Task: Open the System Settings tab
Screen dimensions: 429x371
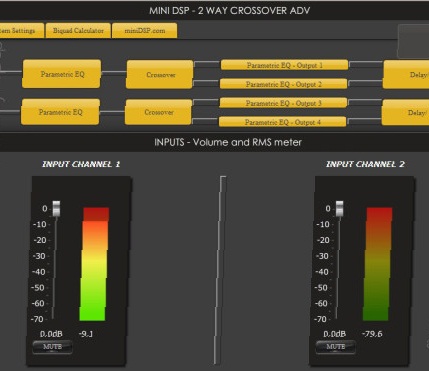Action: click(x=21, y=31)
